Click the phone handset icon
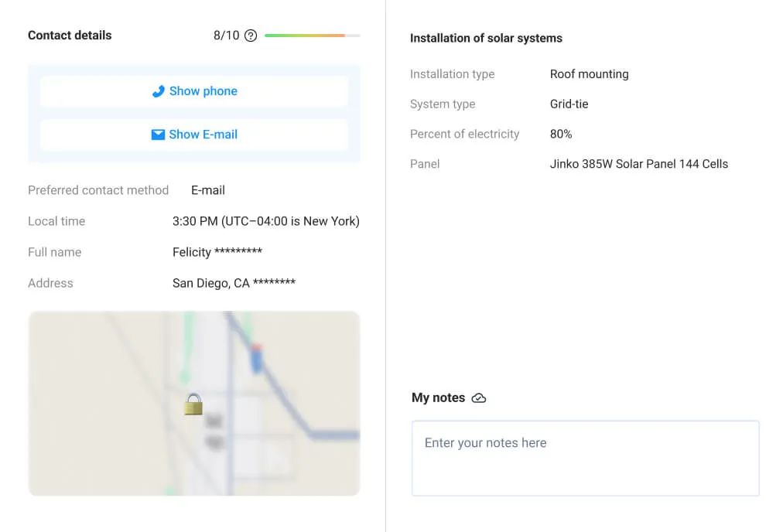This screenshot has height=532, width=766. click(x=158, y=91)
